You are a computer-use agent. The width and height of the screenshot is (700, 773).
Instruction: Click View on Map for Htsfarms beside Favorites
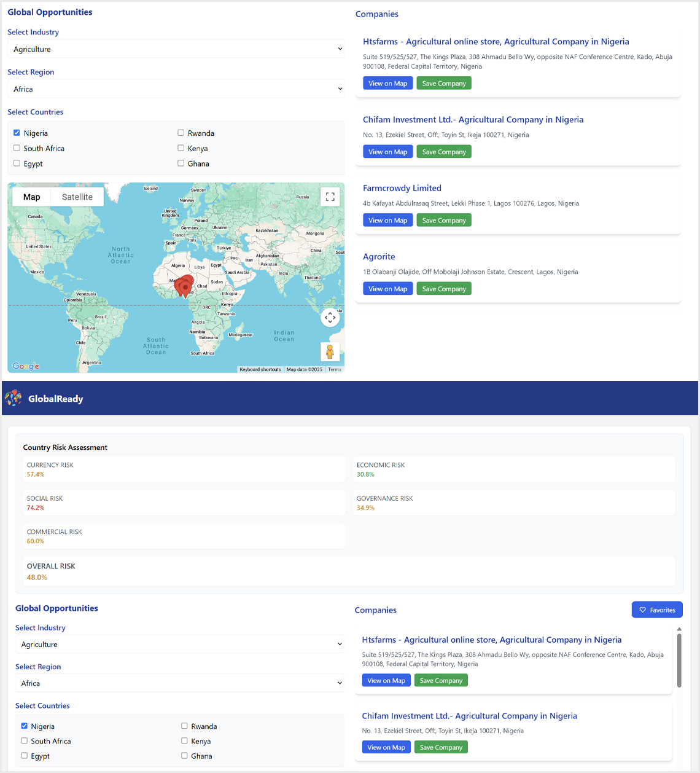[386, 680]
